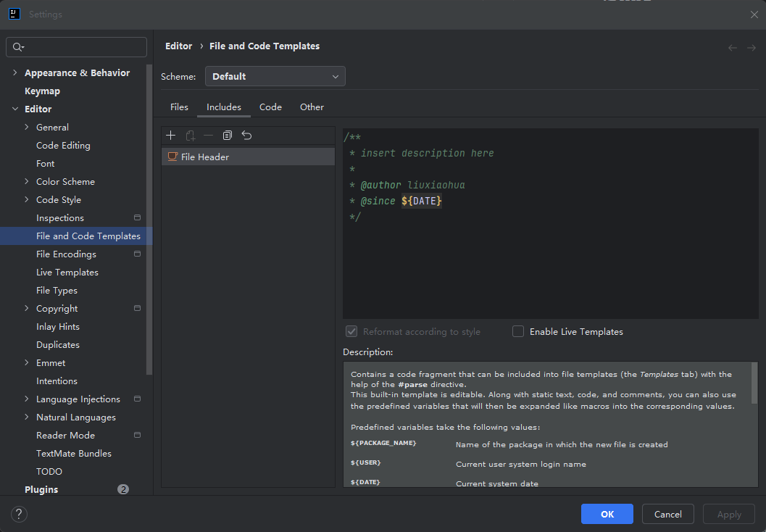Open help with the question mark icon
This screenshot has width=766, height=532.
(19, 514)
